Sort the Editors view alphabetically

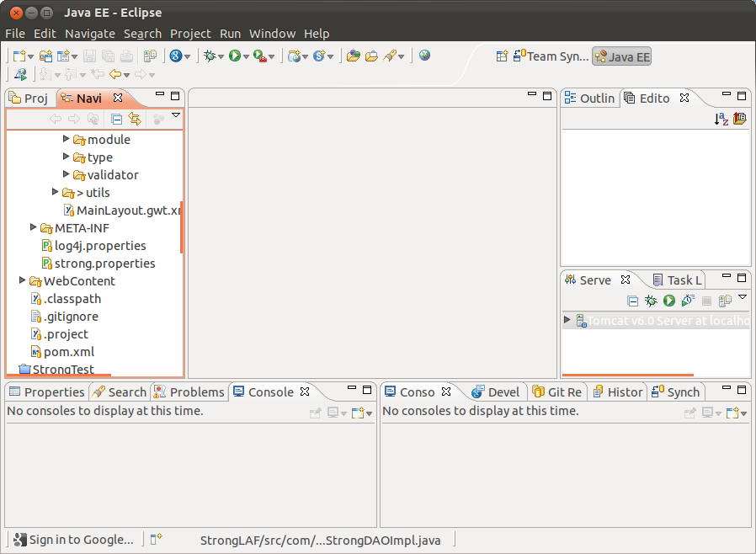(721, 120)
